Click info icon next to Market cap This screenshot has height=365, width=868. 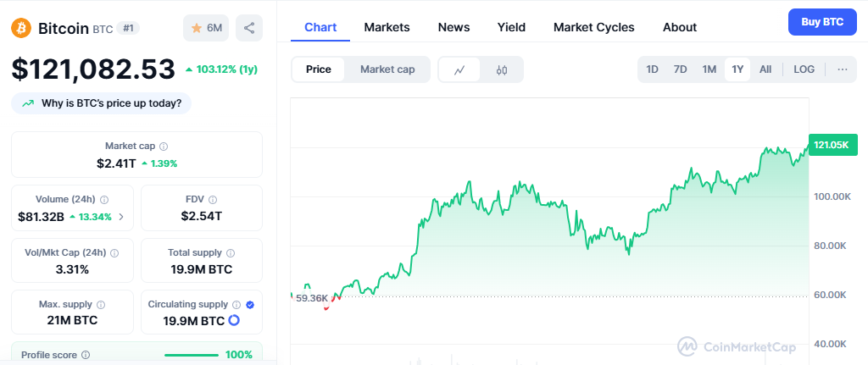164,147
